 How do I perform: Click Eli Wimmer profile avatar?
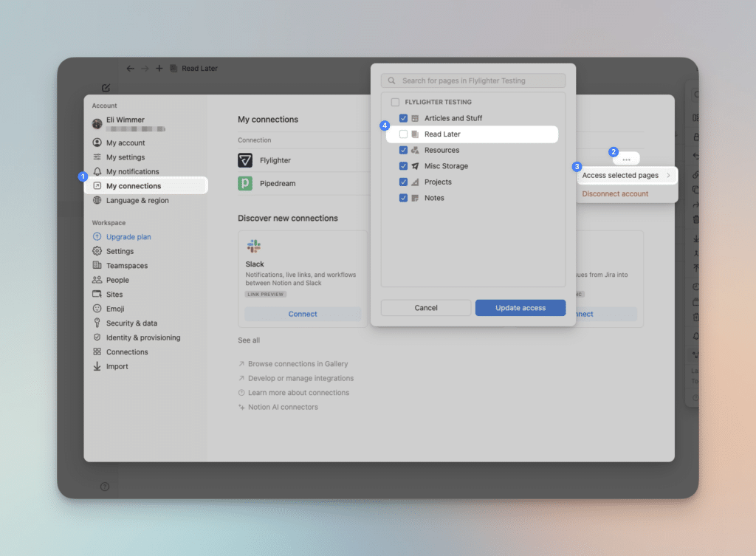tap(97, 123)
